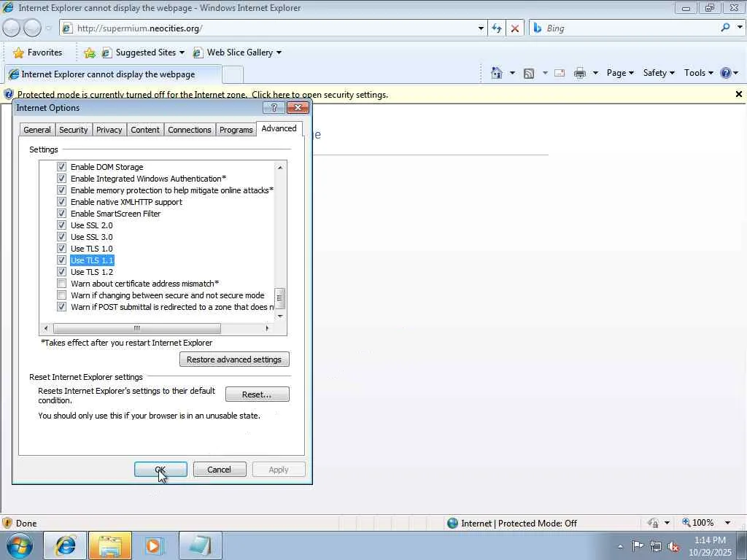
Task: Uncheck Enable DOM Storage
Action: [61, 167]
